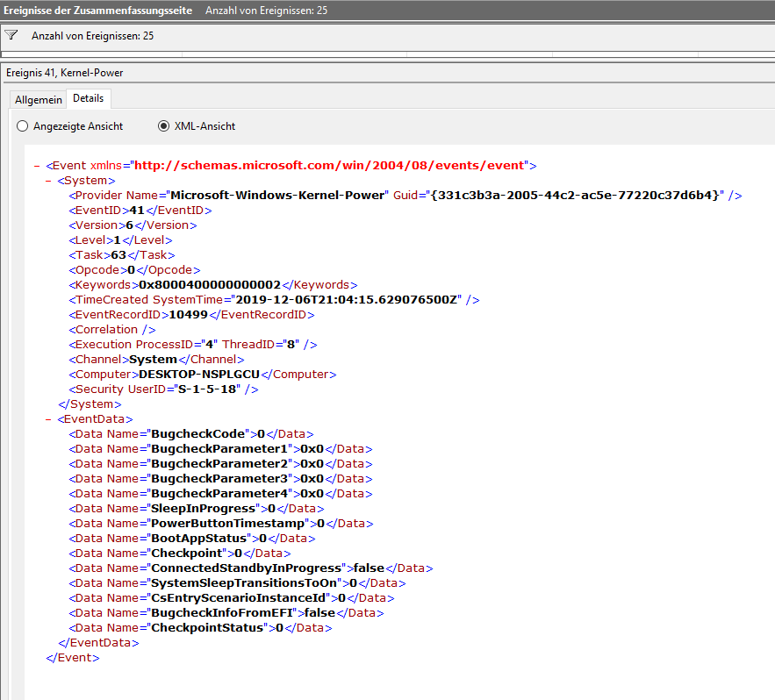Click the PowerButtonTimestamp data line
The image size is (775, 700).
221,523
